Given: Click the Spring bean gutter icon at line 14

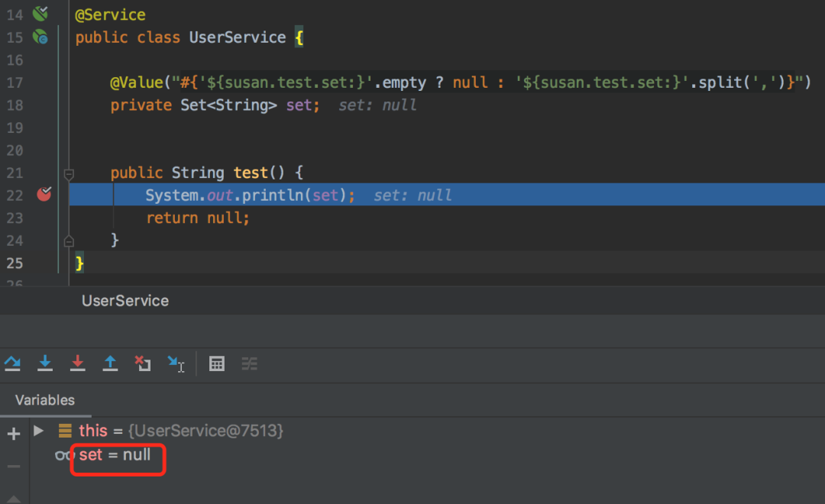Looking at the screenshot, I should point(40,13).
